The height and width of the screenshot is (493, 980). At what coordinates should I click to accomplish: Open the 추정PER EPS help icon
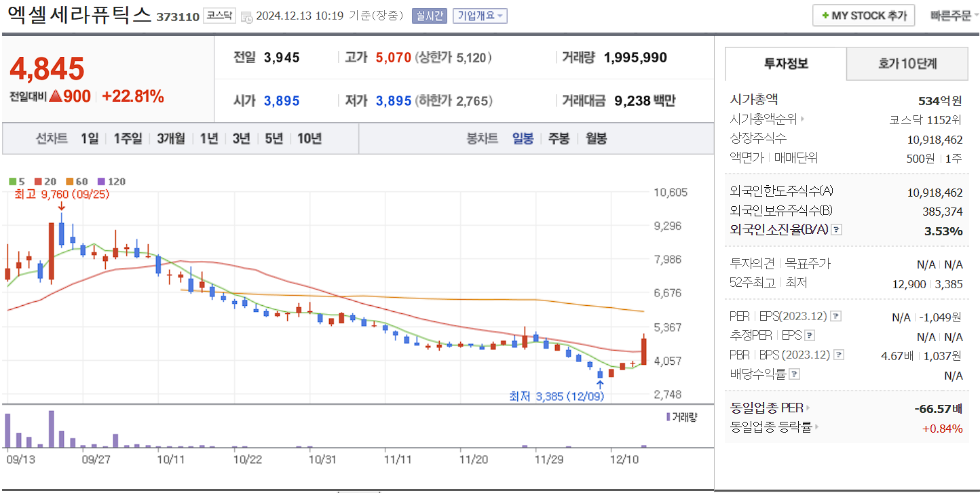[x=810, y=336]
